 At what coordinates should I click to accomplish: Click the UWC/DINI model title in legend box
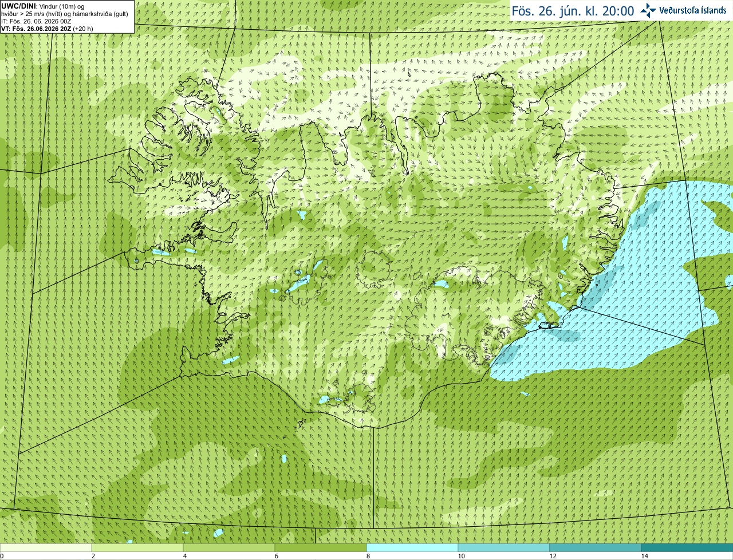tap(18, 6)
